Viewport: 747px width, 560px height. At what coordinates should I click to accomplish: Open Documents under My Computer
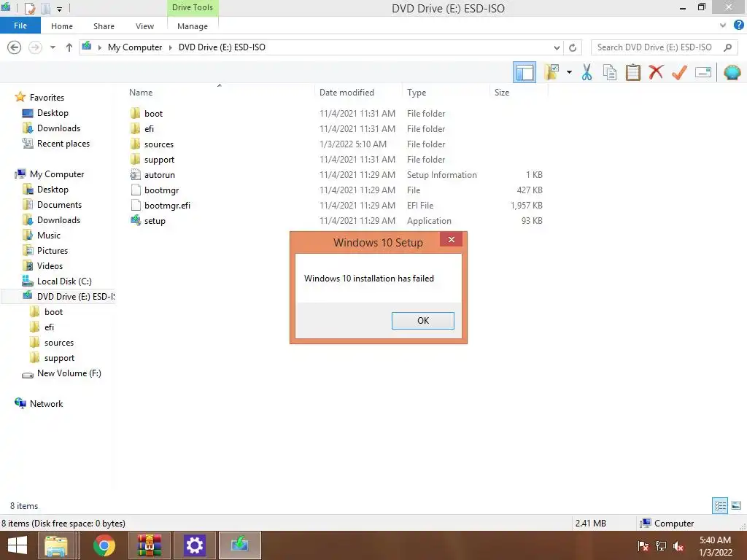59,205
